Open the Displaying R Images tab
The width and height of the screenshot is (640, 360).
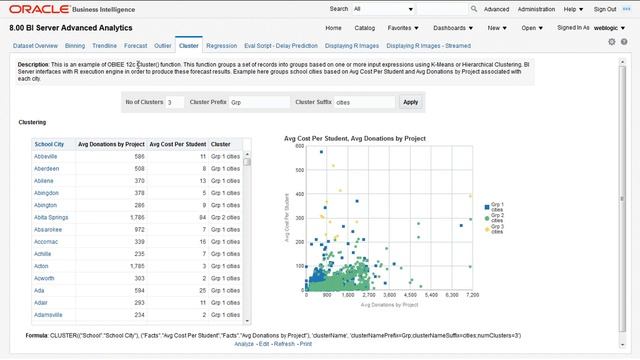352,46
